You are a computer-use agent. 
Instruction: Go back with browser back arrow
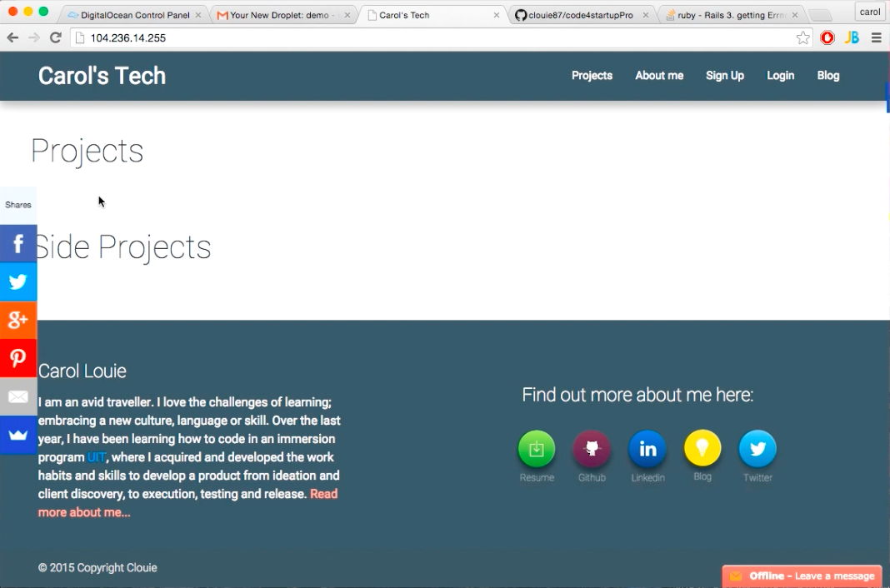pos(12,38)
